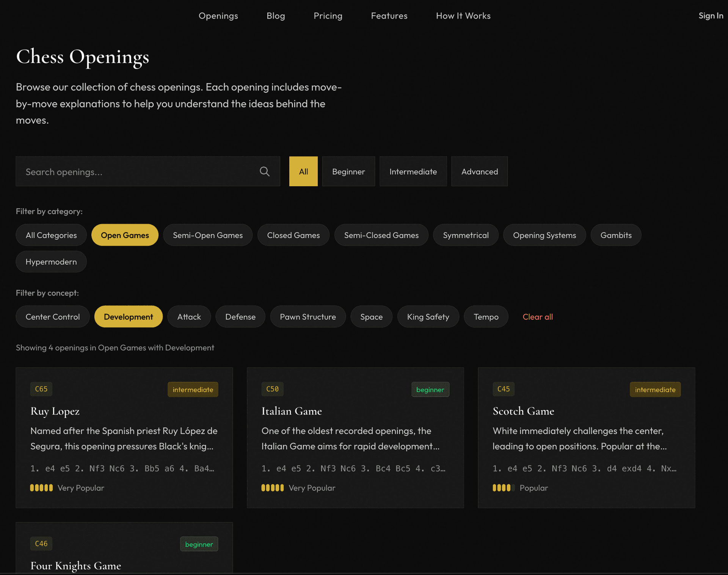Click the intermediate badge on Scotch Game

pyautogui.click(x=655, y=389)
